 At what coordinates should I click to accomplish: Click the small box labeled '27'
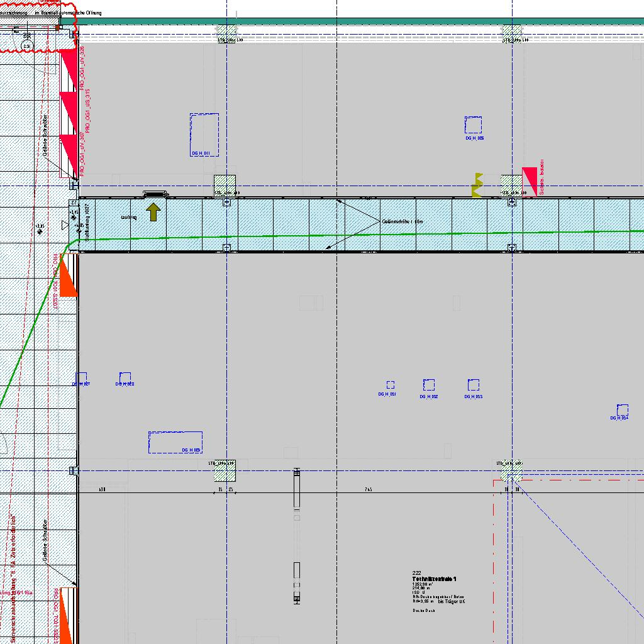tap(74, 203)
